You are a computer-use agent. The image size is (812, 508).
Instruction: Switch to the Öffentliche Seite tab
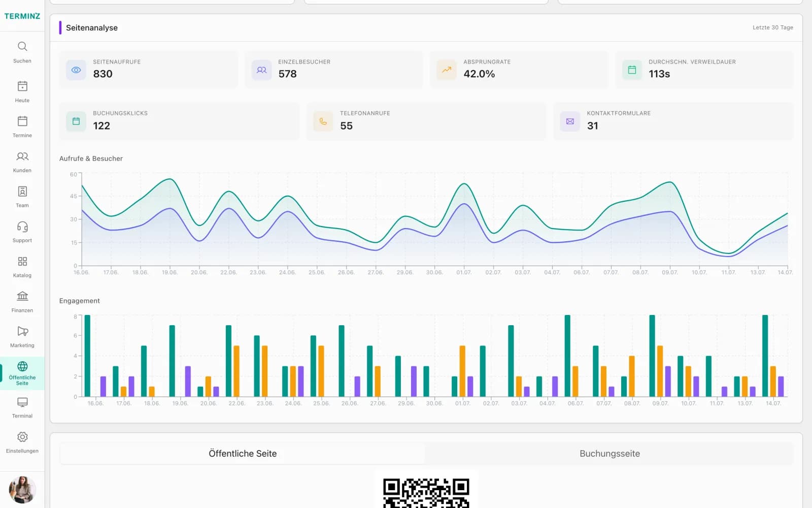[x=243, y=454]
